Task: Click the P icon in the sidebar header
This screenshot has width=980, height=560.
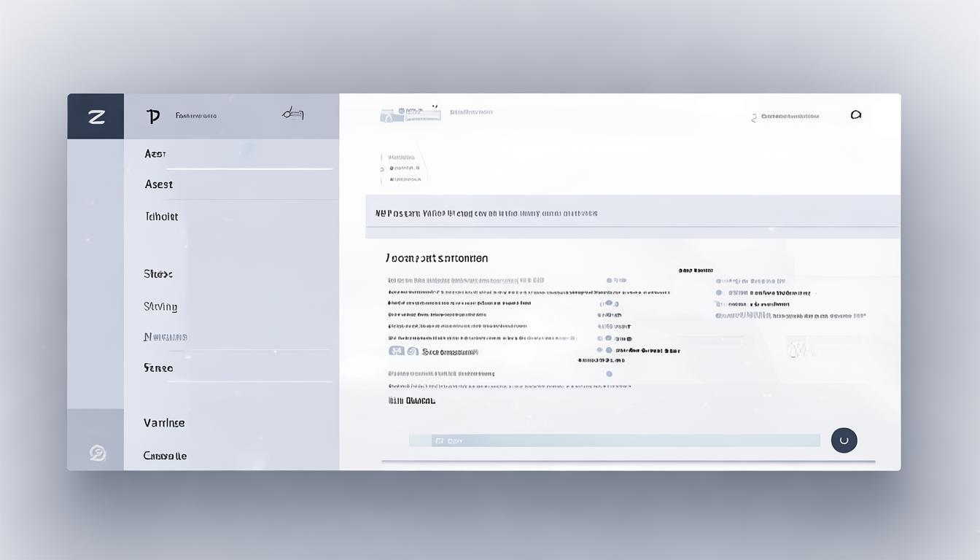Action: point(153,116)
